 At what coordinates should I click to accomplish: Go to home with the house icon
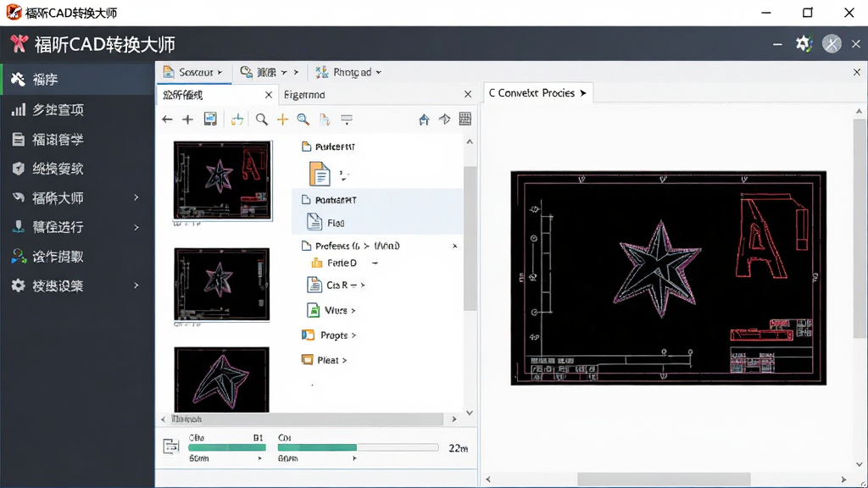(424, 119)
